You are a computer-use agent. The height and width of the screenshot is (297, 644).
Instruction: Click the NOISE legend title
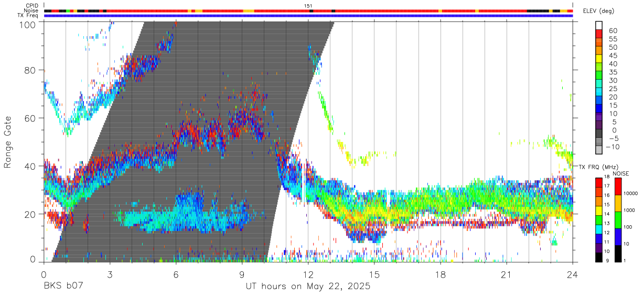coord(621,173)
